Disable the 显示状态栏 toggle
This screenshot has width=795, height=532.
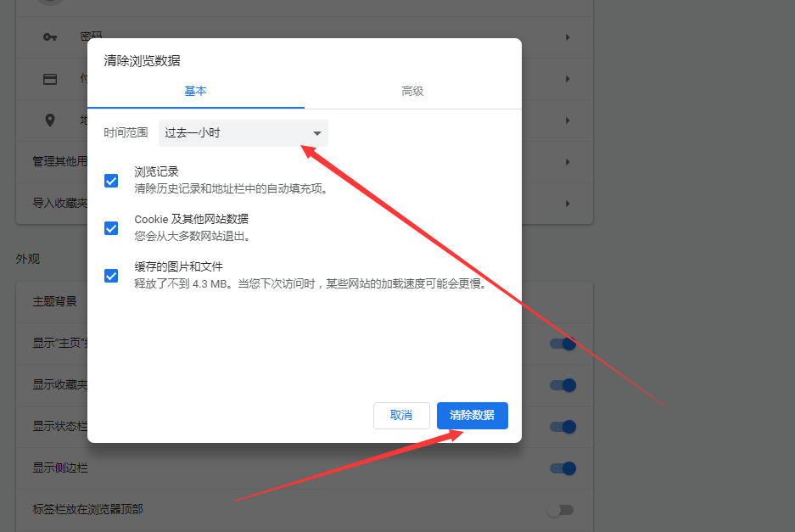(x=562, y=427)
